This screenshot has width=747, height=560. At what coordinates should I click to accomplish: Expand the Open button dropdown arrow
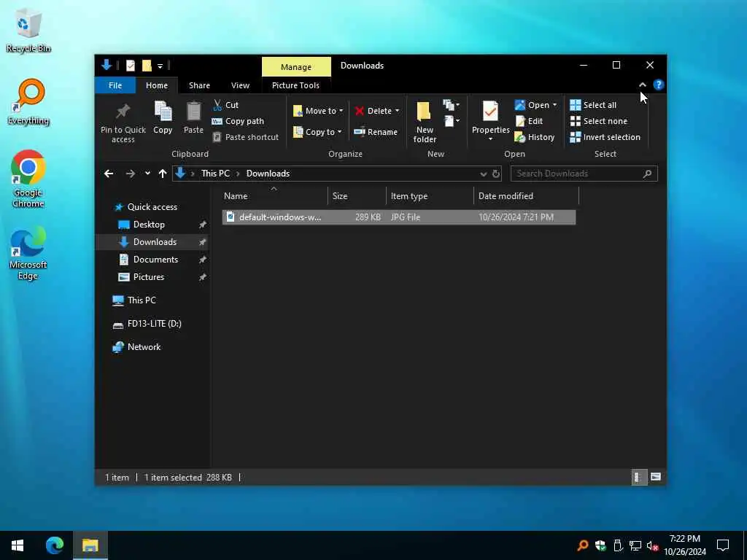554,105
